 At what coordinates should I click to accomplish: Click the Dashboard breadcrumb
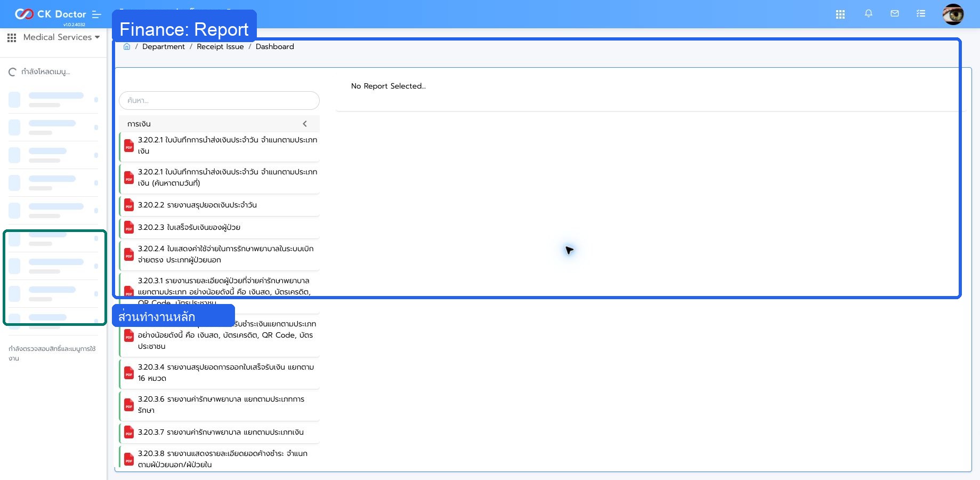(275, 46)
